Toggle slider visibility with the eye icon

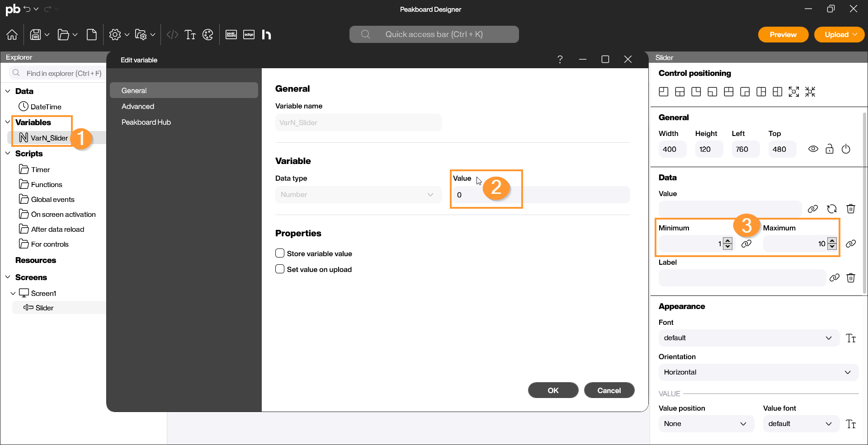click(813, 149)
